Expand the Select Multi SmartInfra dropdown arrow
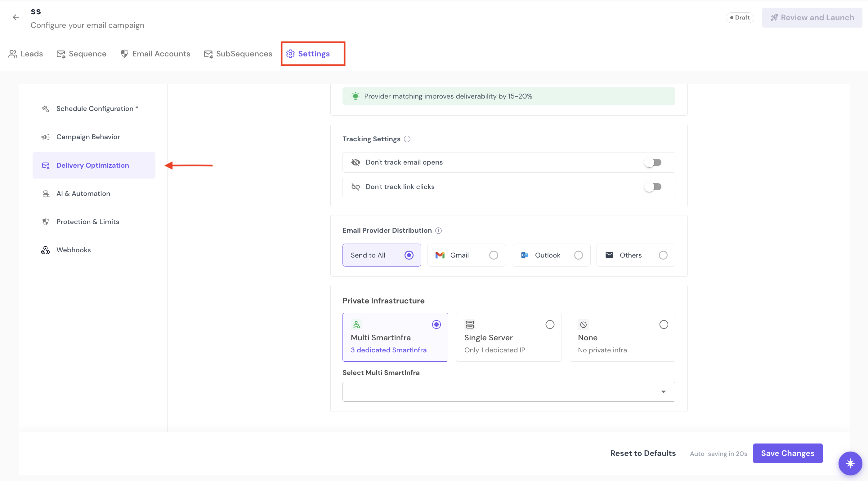 coord(663,392)
